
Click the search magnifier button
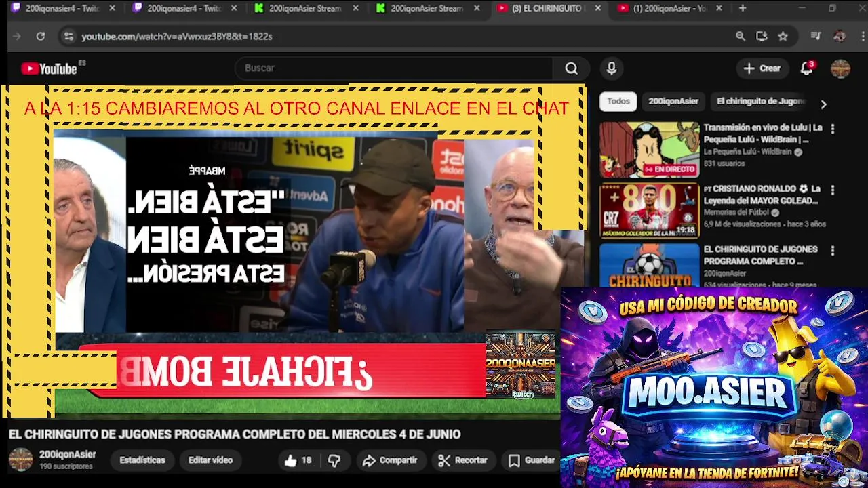click(x=572, y=68)
